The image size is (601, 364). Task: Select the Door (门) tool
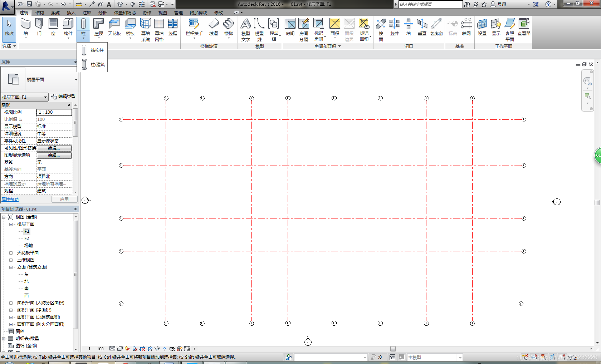pyautogui.click(x=39, y=27)
